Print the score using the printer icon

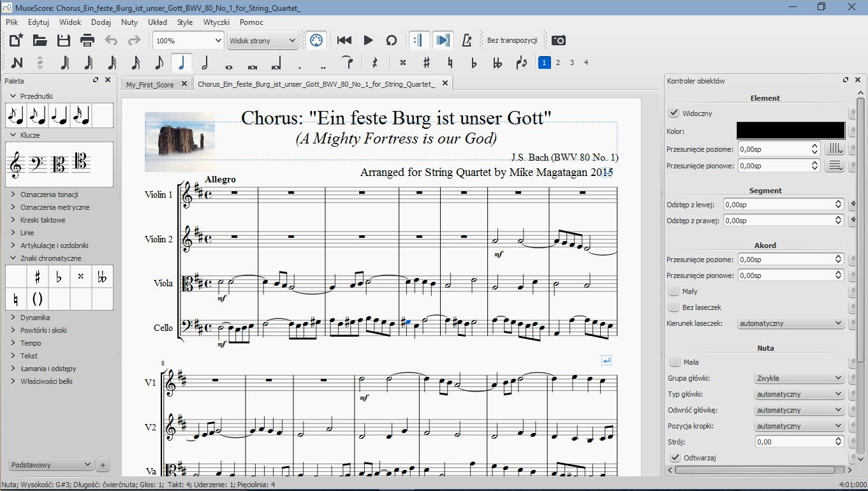point(87,40)
